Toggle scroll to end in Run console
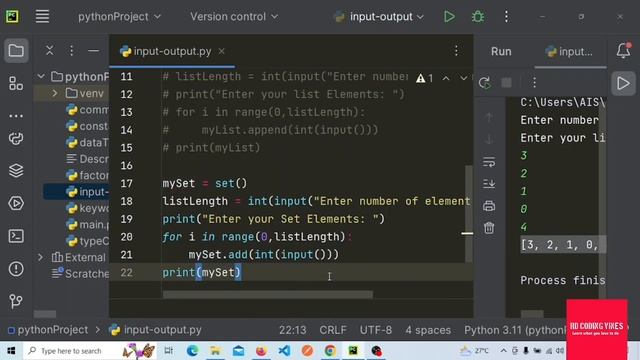640x360 pixels. 489,184
